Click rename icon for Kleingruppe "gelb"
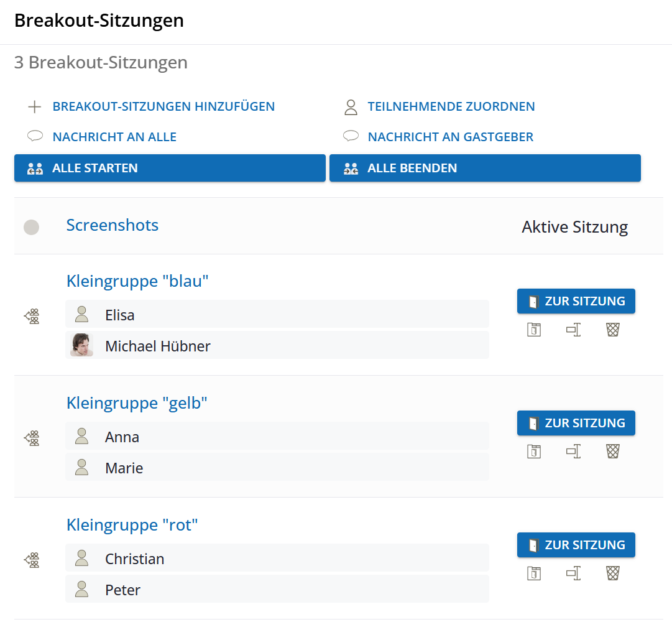This screenshot has width=672, height=622. (573, 452)
